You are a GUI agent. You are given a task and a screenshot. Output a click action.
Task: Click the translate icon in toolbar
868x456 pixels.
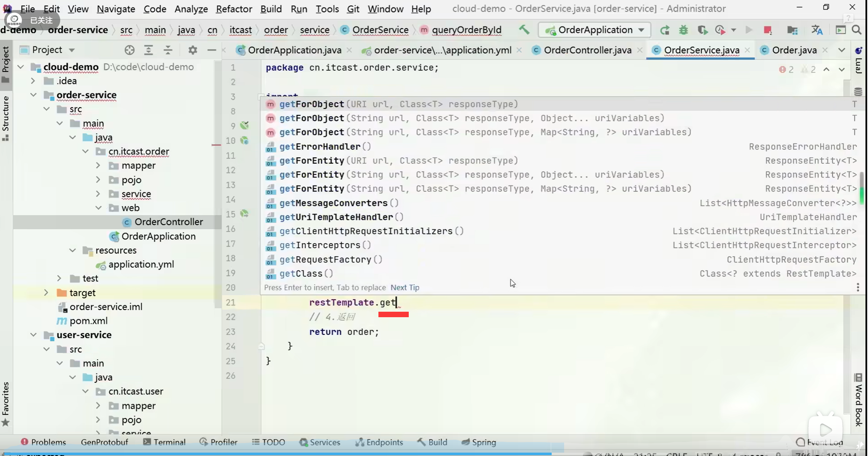pyautogui.click(x=817, y=30)
